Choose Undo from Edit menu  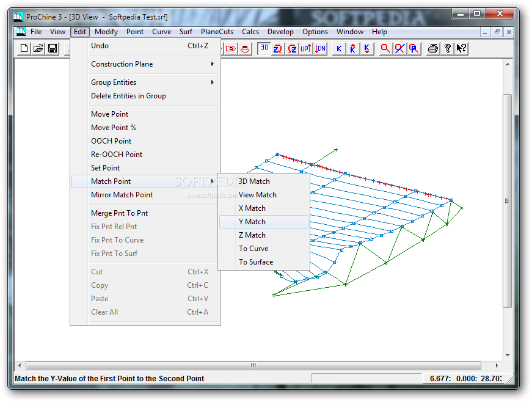click(146, 46)
